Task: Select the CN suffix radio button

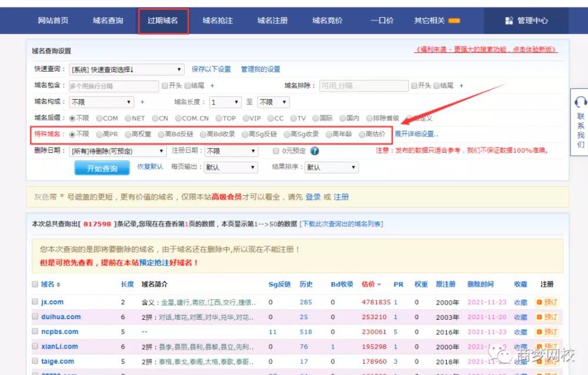Action: (x=155, y=119)
